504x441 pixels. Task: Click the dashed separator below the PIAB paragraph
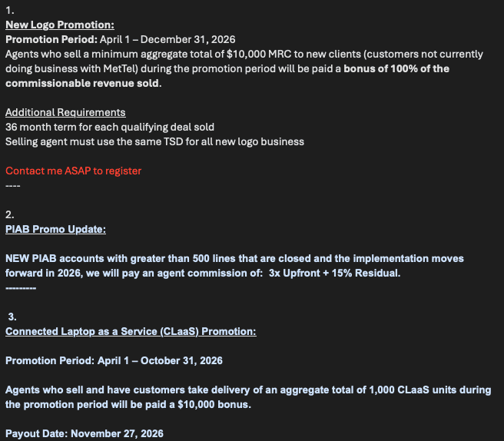[x=21, y=287]
